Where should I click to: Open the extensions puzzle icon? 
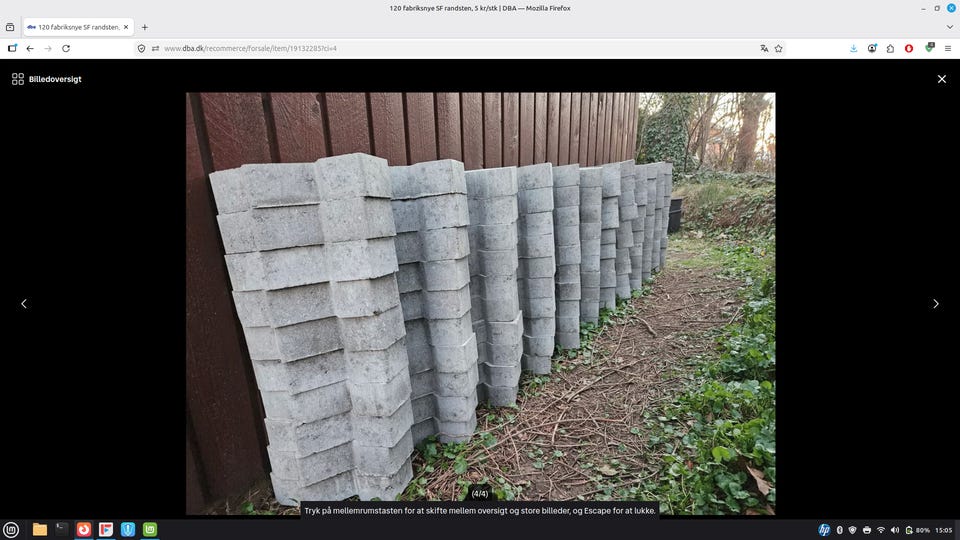890,48
